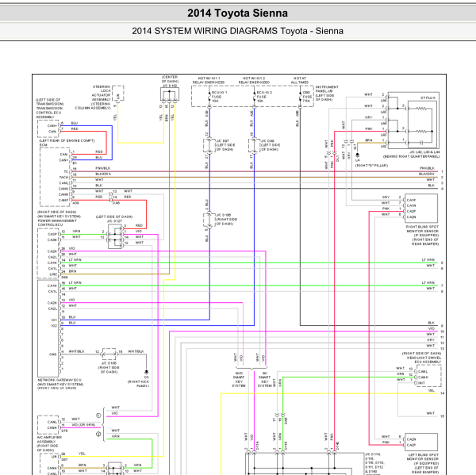The width and height of the screenshot is (476, 475).
Task: Click the 'GND' pin on Network Gateway ECU
Action: click(53, 354)
